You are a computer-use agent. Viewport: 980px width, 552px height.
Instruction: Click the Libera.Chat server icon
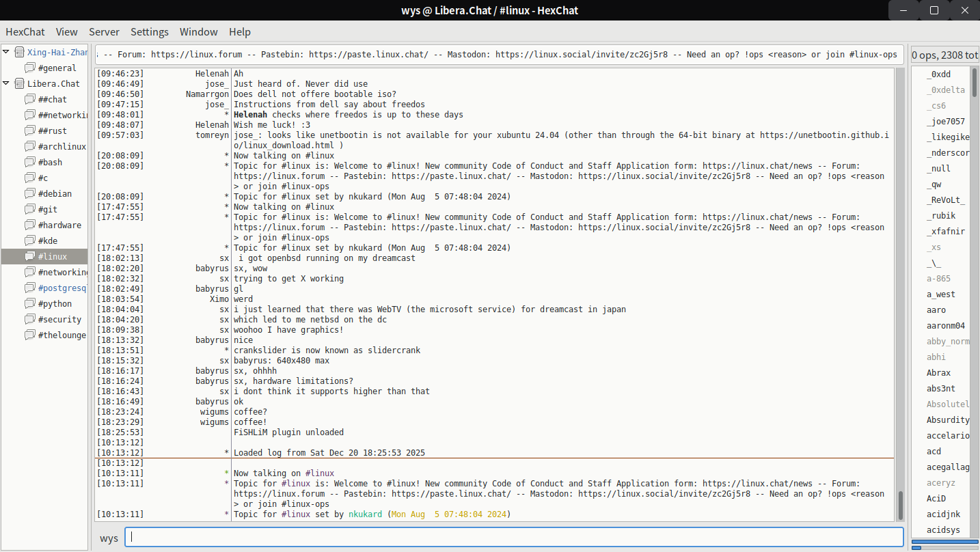tap(19, 83)
